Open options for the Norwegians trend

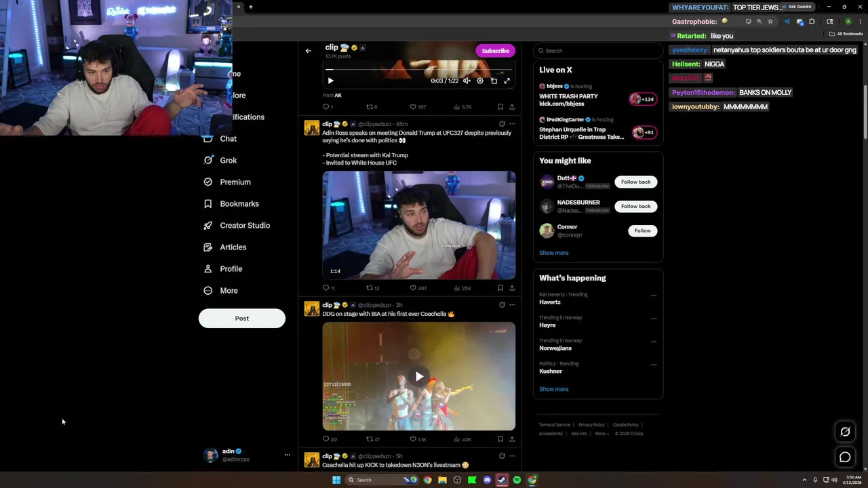(654, 342)
